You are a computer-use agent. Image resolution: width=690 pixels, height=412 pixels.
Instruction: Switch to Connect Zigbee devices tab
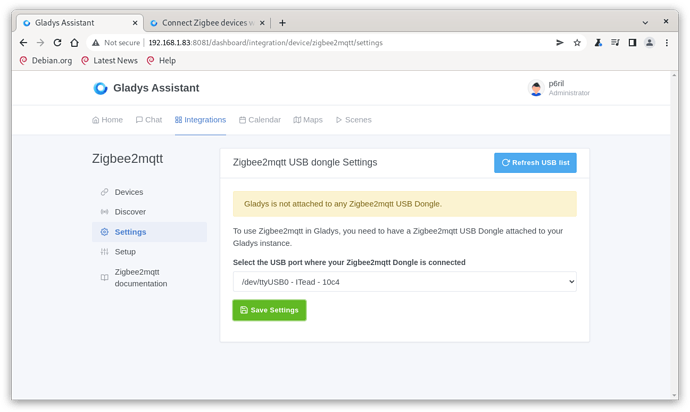click(x=208, y=23)
